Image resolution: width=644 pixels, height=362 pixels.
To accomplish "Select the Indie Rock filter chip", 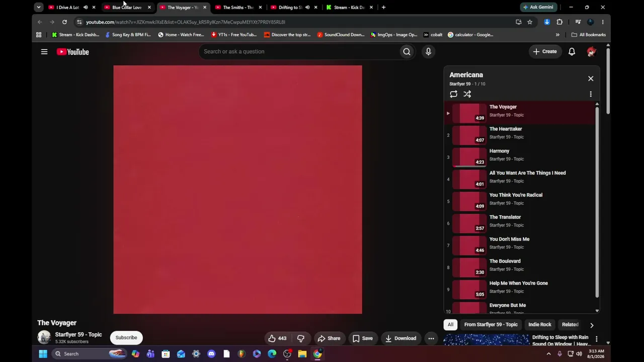I will coord(540,325).
